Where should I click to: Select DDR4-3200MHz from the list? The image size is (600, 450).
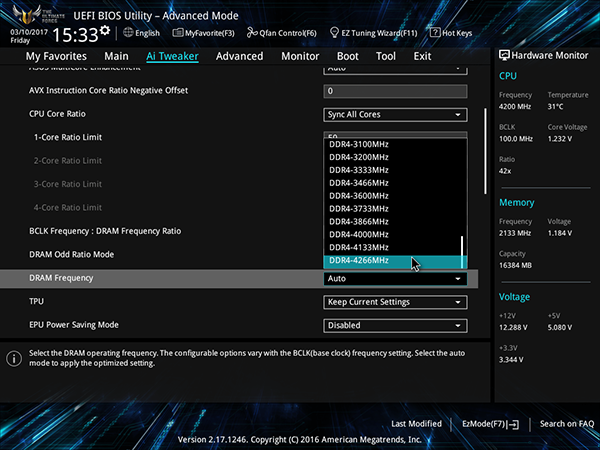(393, 157)
